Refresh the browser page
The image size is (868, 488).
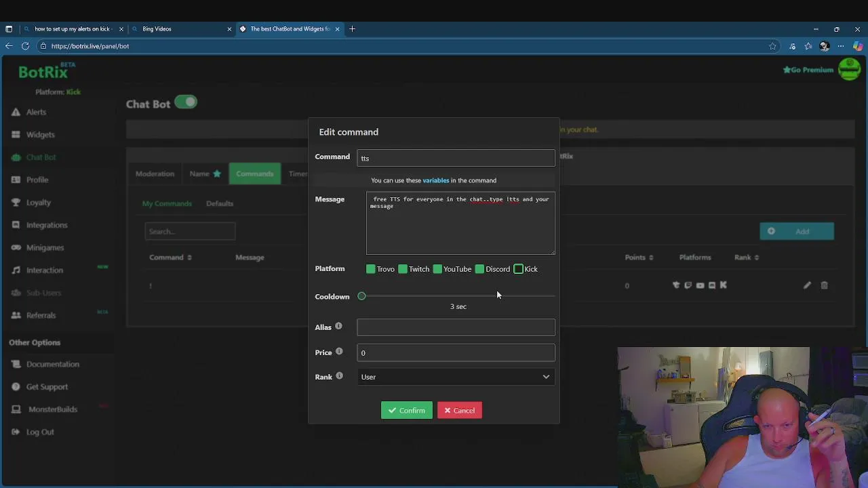(x=25, y=46)
